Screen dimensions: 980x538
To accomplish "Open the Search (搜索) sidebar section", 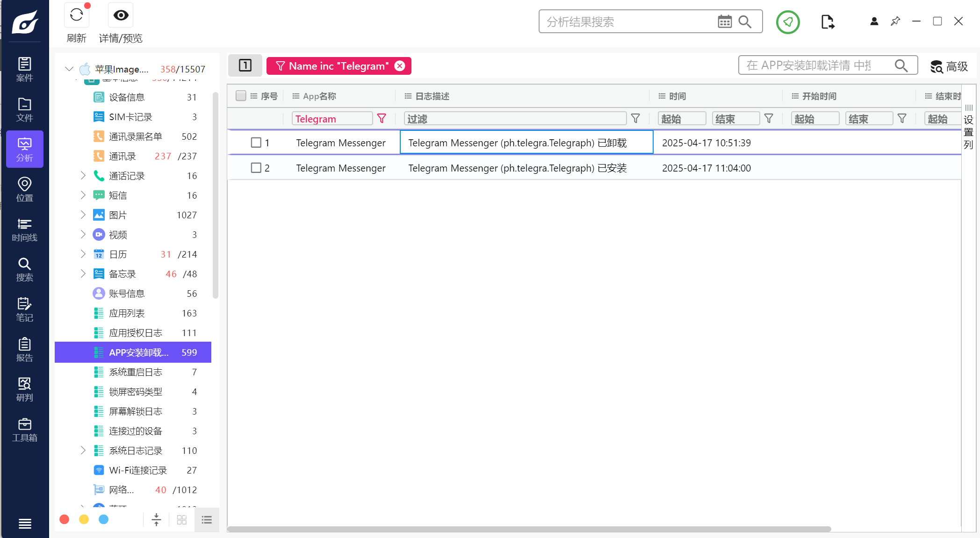I will [25, 270].
